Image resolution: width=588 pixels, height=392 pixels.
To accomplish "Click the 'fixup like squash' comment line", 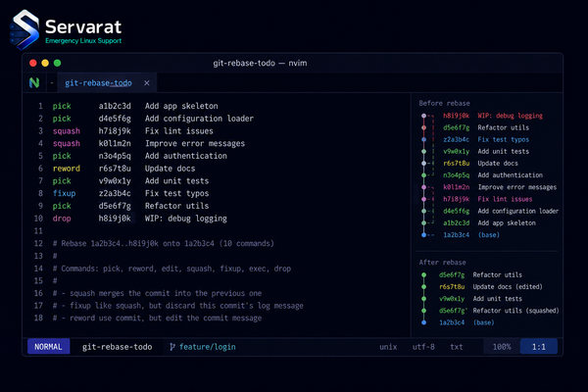I will [x=177, y=306].
